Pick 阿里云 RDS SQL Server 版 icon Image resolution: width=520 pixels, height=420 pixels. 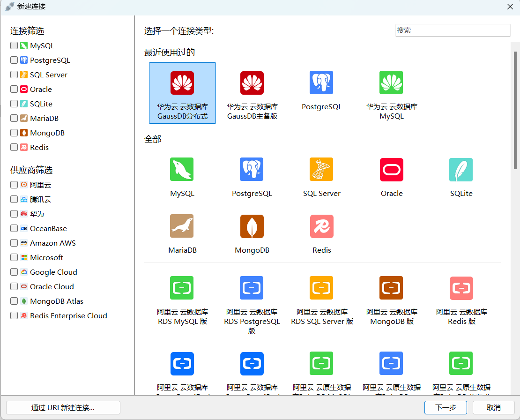click(321, 288)
